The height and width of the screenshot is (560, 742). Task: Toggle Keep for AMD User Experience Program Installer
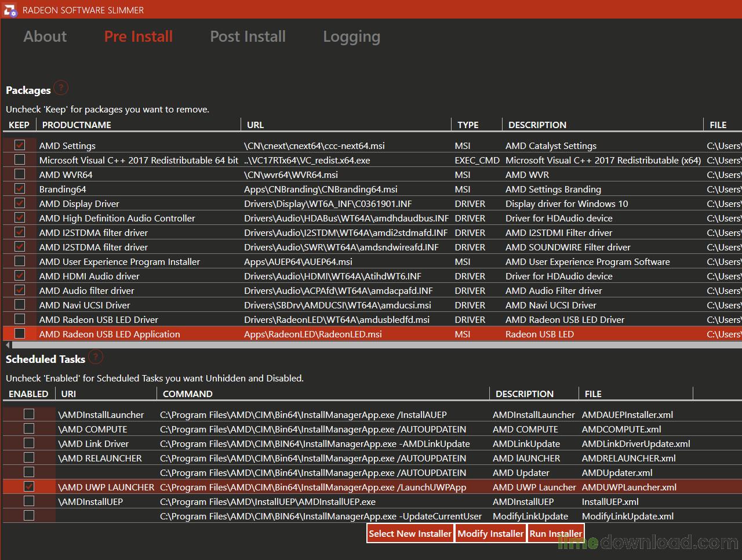point(20,261)
